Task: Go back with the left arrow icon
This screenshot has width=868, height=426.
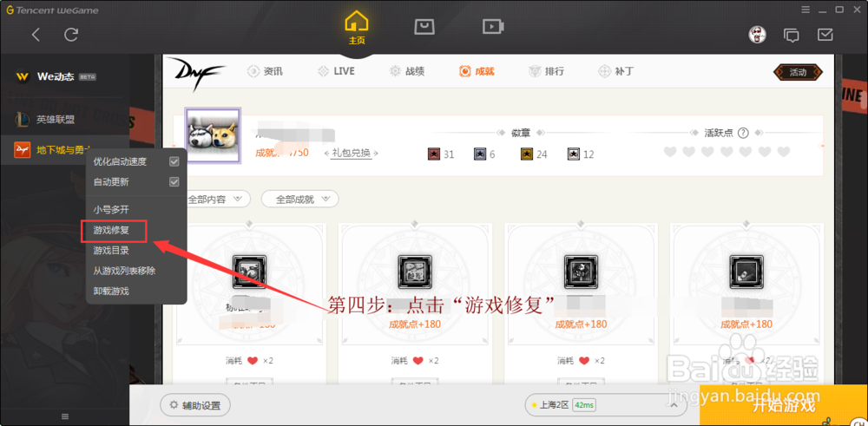Action: coord(36,35)
